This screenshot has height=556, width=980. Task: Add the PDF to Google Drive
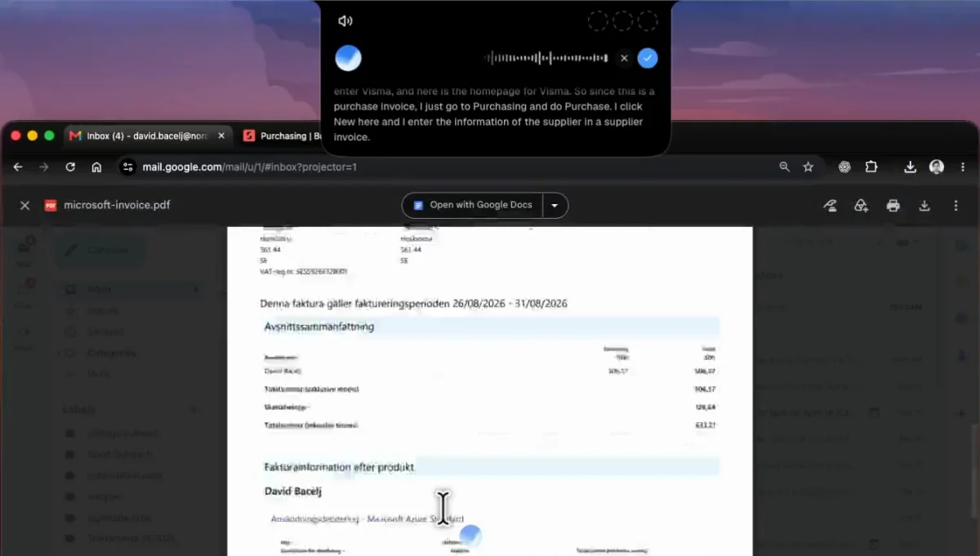pyautogui.click(x=861, y=206)
